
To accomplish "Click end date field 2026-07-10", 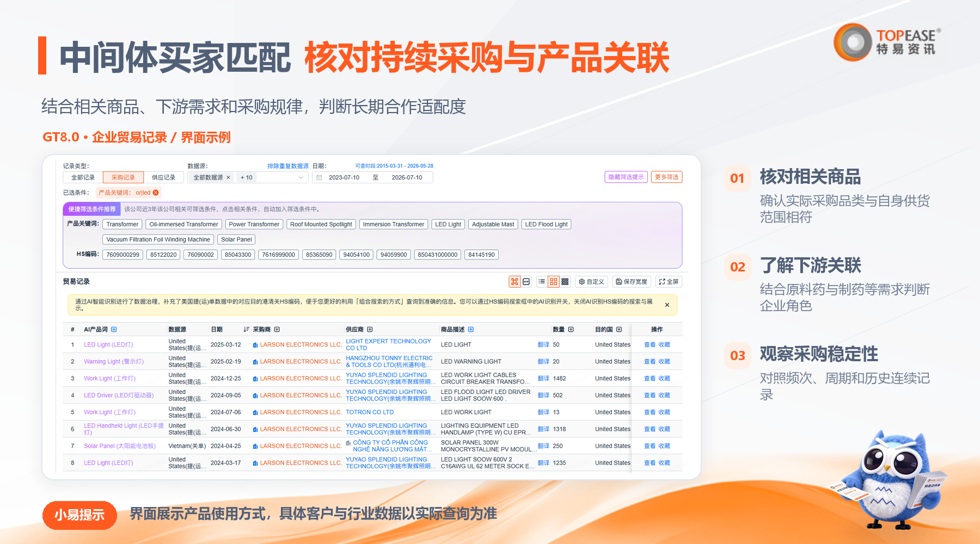I will [407, 177].
